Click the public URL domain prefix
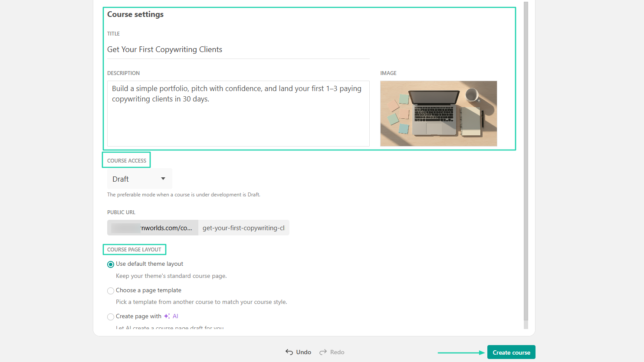 pos(153,228)
